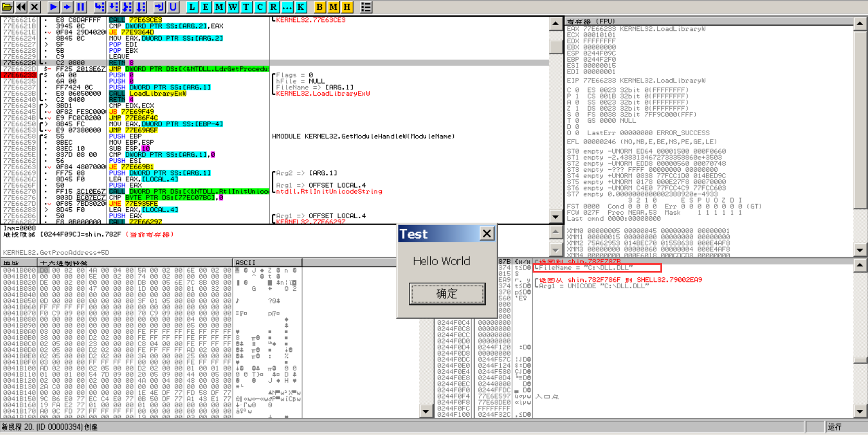Click up arrow of registers pane scrollbar
This screenshot has width=868, height=435.
(860, 23)
